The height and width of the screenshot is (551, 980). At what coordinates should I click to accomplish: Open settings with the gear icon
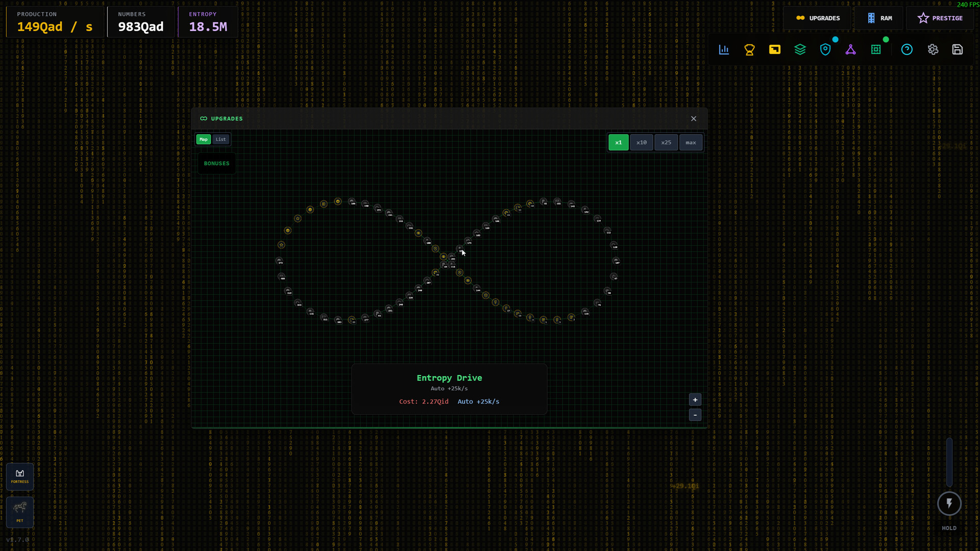tap(933, 49)
